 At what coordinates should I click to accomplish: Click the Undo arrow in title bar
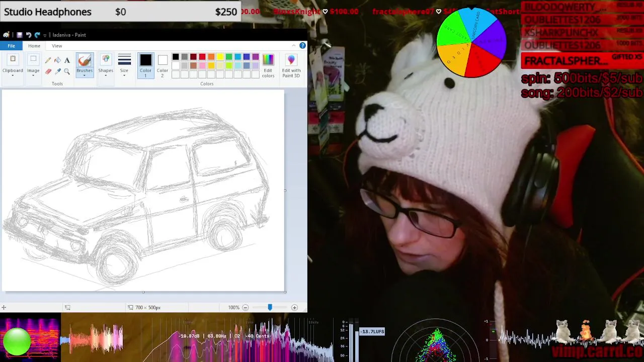tap(28, 35)
